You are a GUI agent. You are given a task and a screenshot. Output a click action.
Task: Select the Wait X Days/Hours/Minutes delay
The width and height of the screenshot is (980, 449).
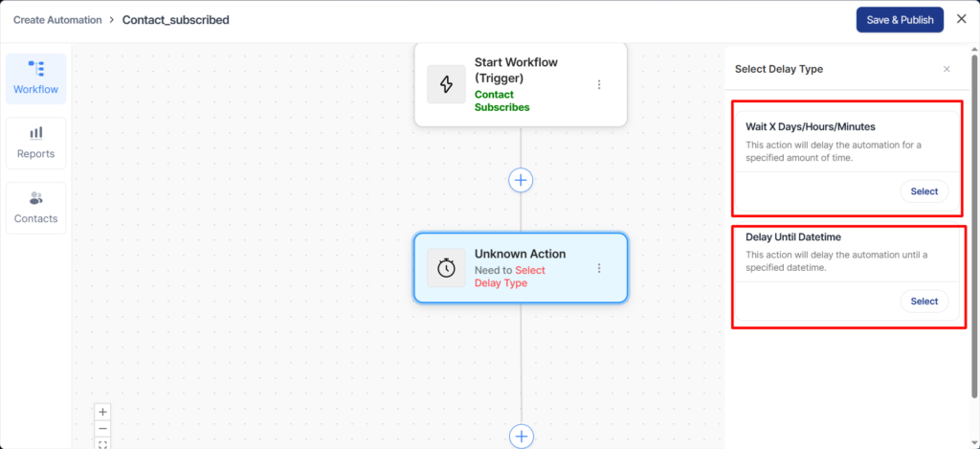pos(924,191)
